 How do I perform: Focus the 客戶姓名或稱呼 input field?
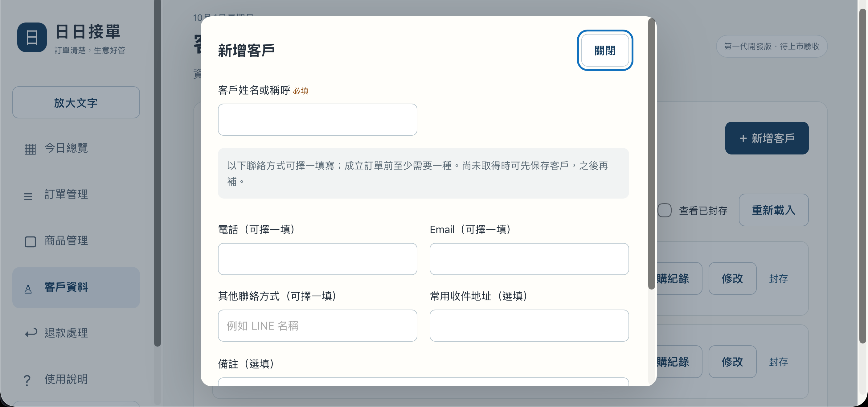point(317,120)
